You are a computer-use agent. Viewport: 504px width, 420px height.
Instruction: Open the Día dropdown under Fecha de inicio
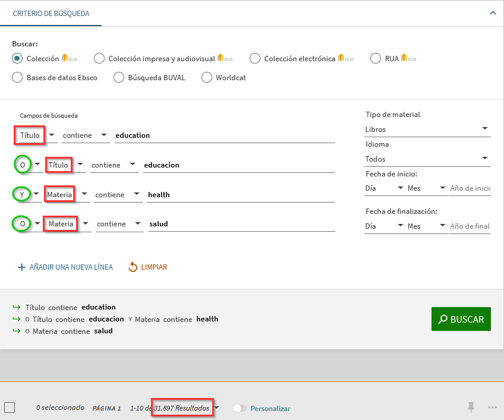click(x=385, y=188)
